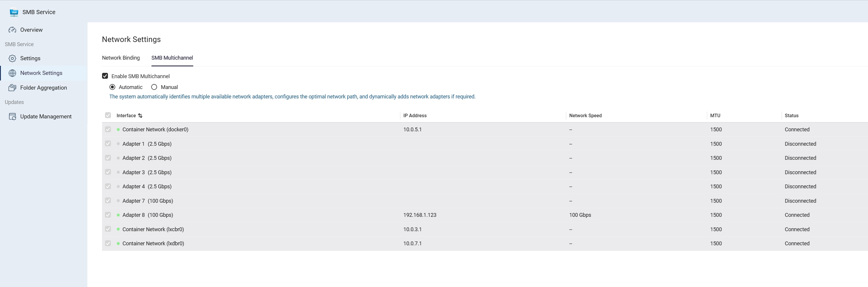Click the Update Management icon

tap(12, 116)
